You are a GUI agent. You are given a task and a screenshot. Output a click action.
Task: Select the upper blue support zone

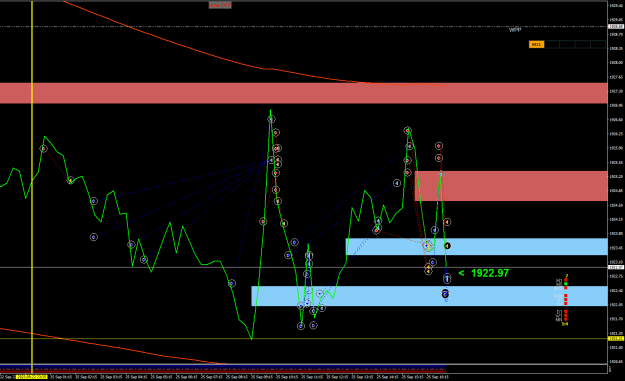476,247
